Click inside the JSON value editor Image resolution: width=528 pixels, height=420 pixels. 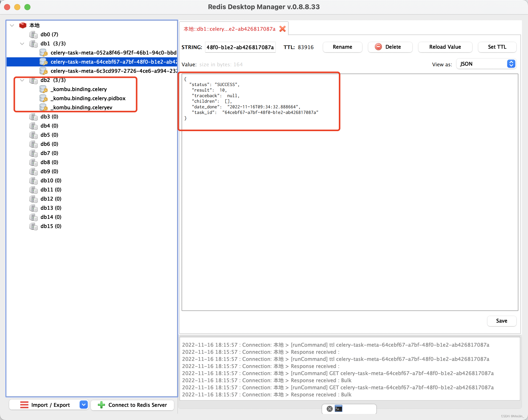coord(350,192)
